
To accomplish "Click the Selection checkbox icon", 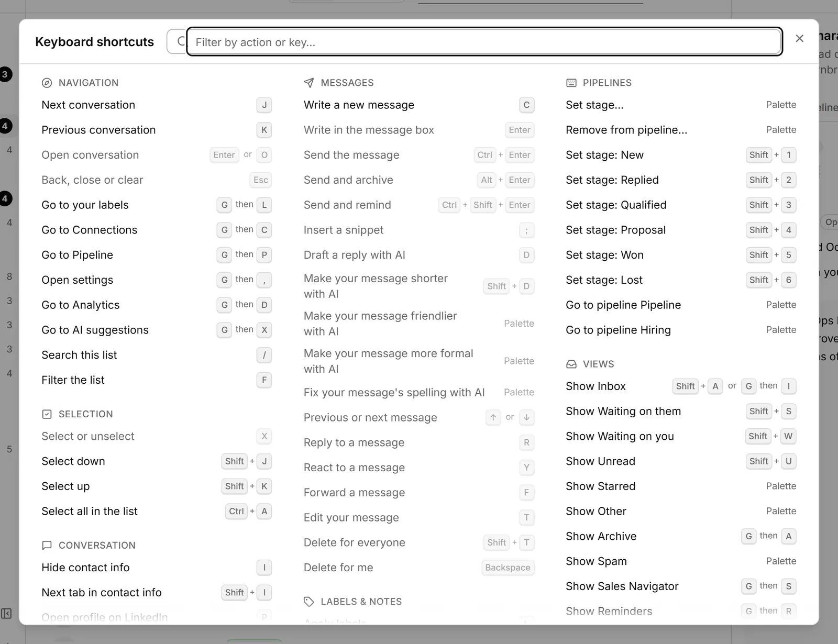I will pos(47,414).
